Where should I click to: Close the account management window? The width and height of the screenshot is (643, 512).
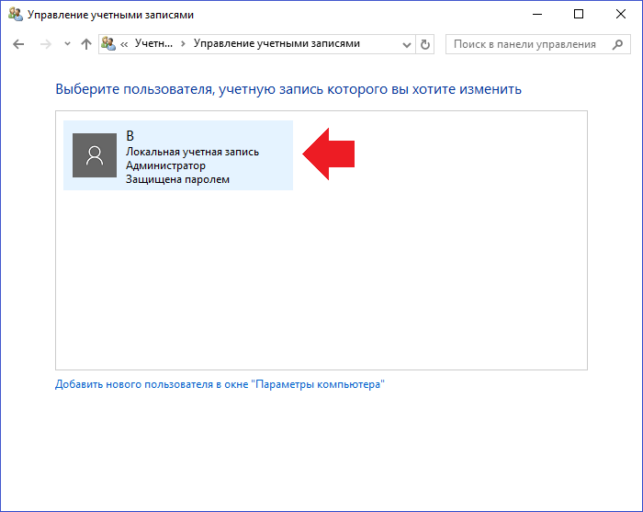pos(620,14)
